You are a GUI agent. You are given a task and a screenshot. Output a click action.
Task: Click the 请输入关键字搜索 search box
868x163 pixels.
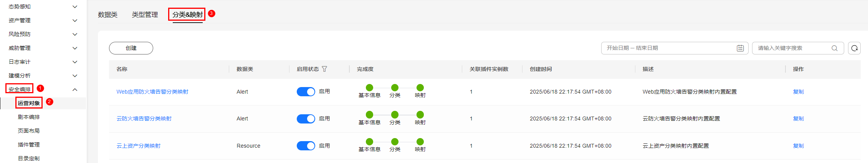[x=798, y=48]
